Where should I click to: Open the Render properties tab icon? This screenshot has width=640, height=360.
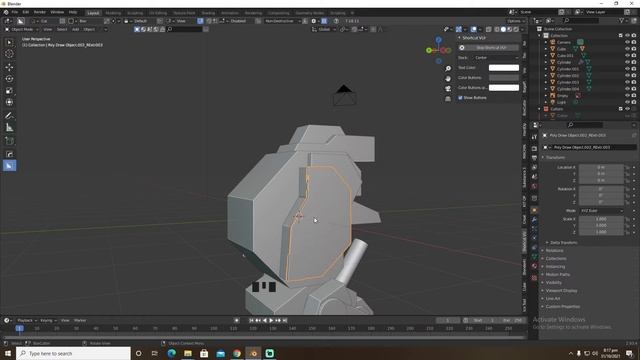(x=534, y=149)
